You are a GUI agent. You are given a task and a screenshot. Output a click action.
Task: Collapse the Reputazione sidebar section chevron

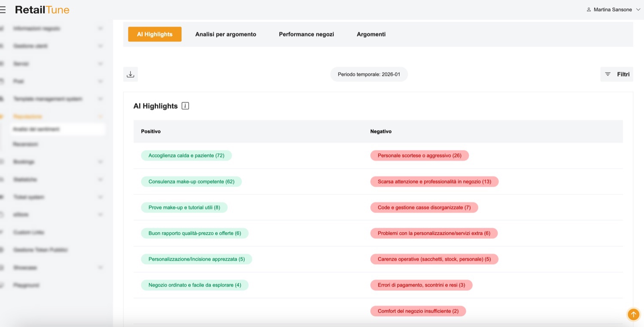coord(100,116)
